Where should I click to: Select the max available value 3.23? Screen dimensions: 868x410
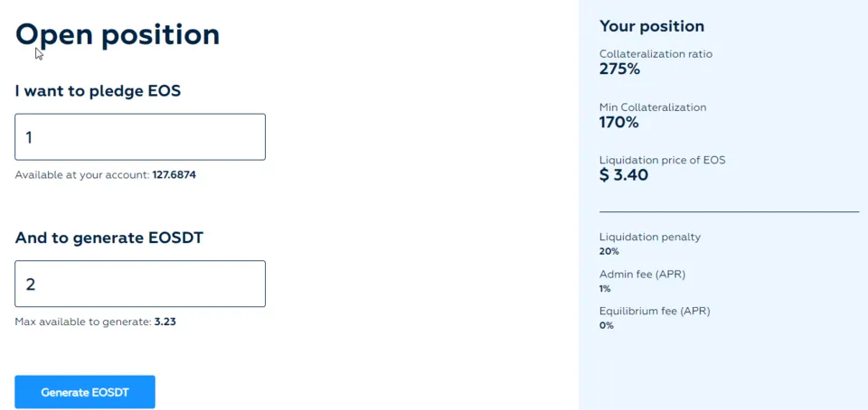[x=165, y=321]
